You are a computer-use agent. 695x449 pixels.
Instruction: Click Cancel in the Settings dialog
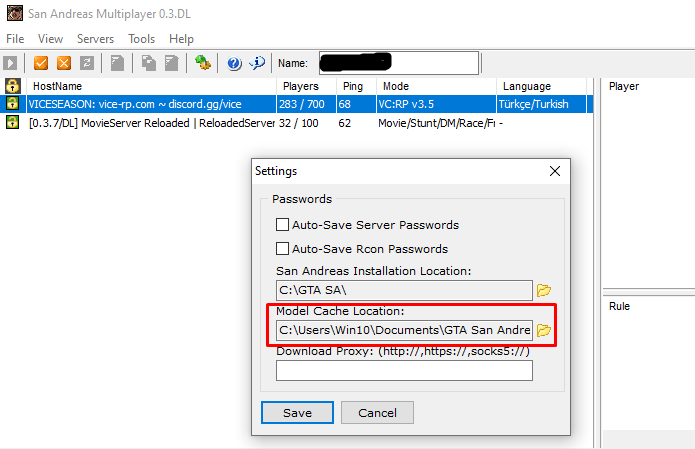(x=377, y=413)
